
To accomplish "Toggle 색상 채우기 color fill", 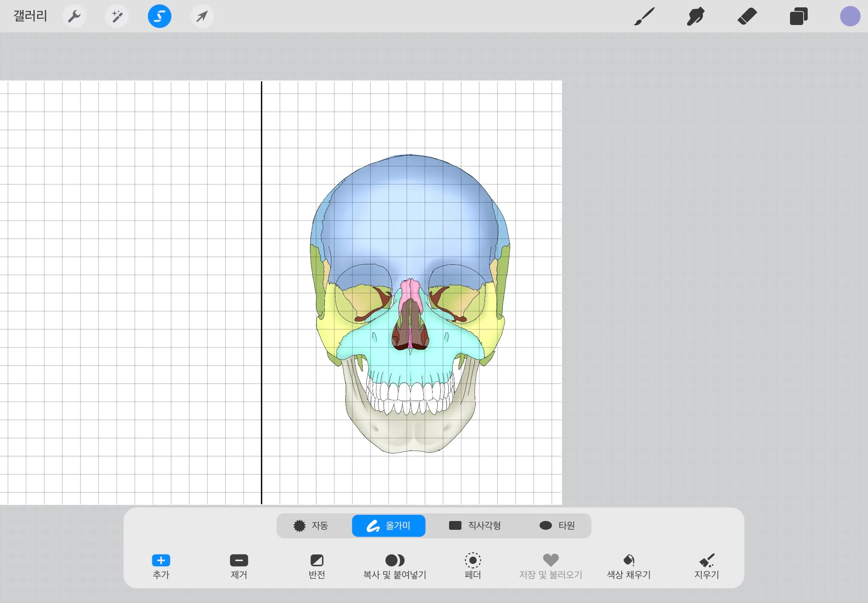I will click(x=629, y=567).
